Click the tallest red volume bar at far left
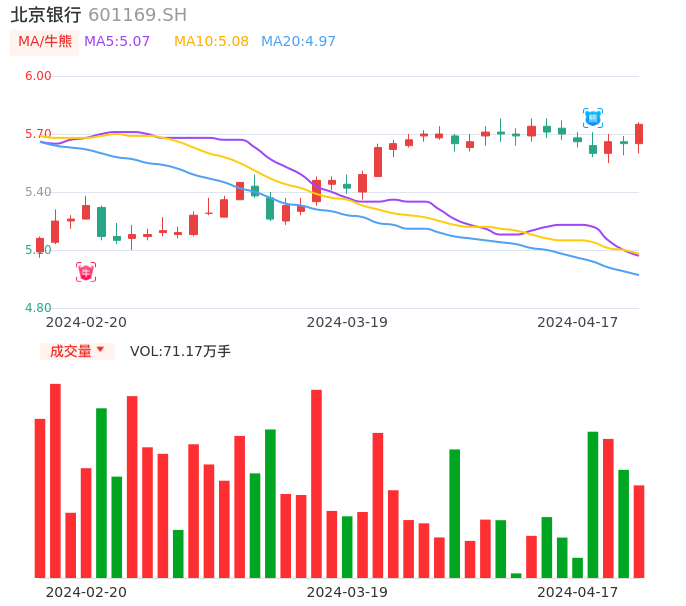 55,481
